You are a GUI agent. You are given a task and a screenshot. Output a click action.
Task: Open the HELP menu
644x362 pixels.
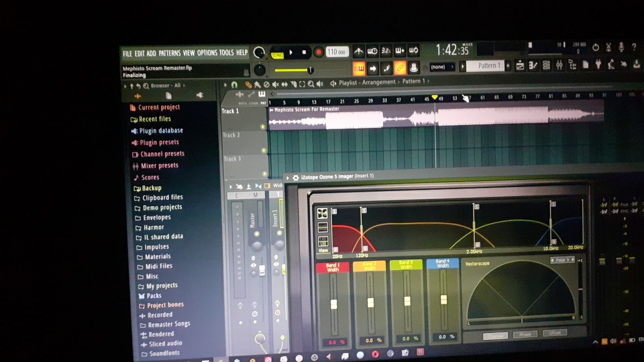click(242, 52)
